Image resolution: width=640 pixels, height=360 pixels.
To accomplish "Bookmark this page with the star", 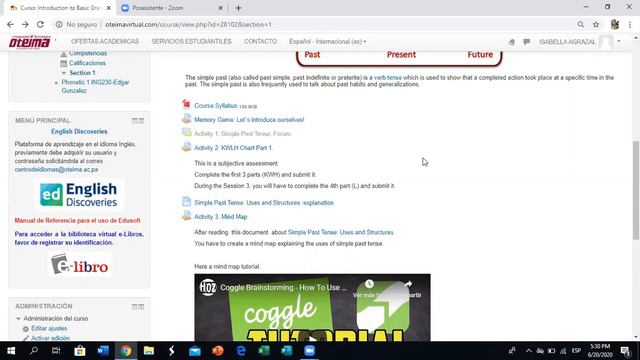I will pyautogui.click(x=596, y=24).
